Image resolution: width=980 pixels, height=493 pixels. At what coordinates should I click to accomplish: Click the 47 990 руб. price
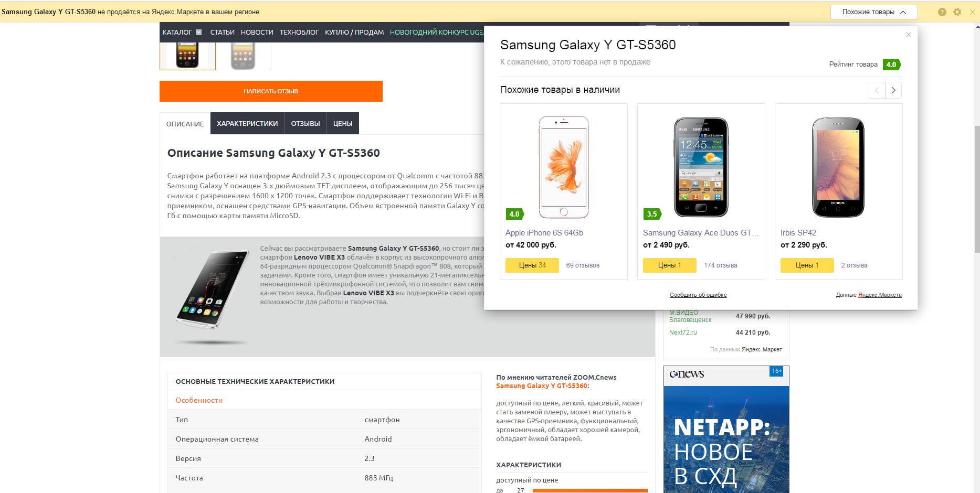[x=753, y=316]
